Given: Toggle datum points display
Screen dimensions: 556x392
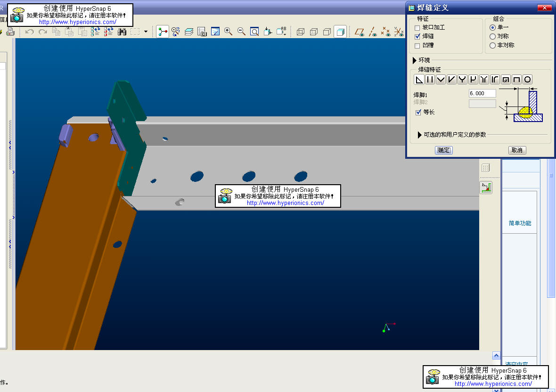Looking at the screenshot, I should (386, 32).
